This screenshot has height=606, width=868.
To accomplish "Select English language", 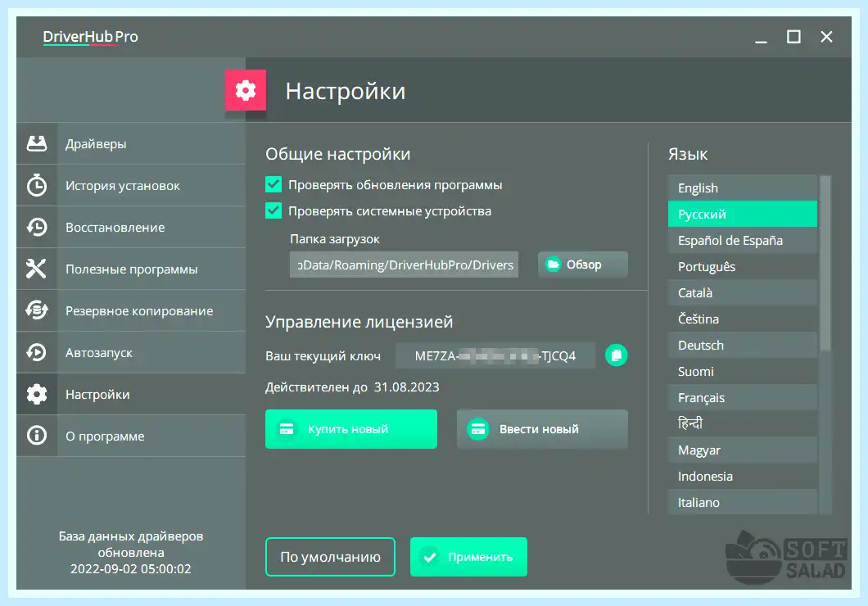I will [x=743, y=188].
